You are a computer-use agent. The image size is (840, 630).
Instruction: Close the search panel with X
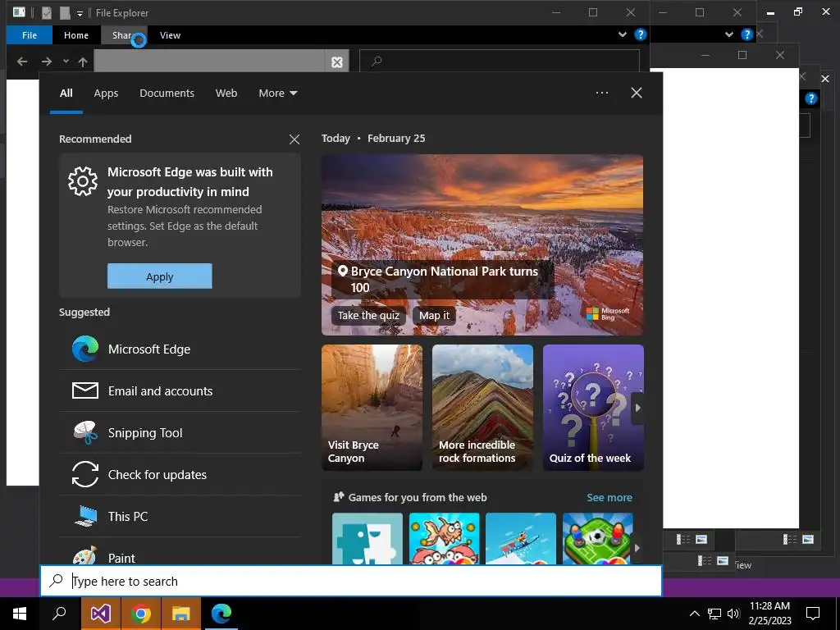point(637,93)
